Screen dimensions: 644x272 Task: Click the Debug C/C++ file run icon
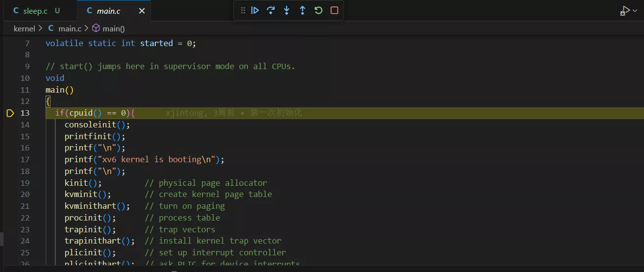click(624, 11)
